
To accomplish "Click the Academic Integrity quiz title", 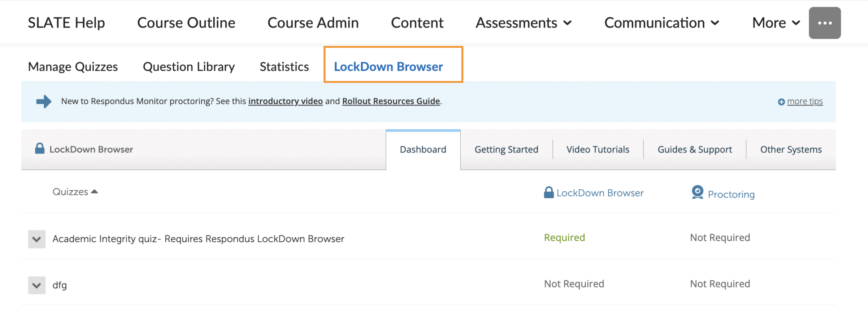I will click(198, 239).
